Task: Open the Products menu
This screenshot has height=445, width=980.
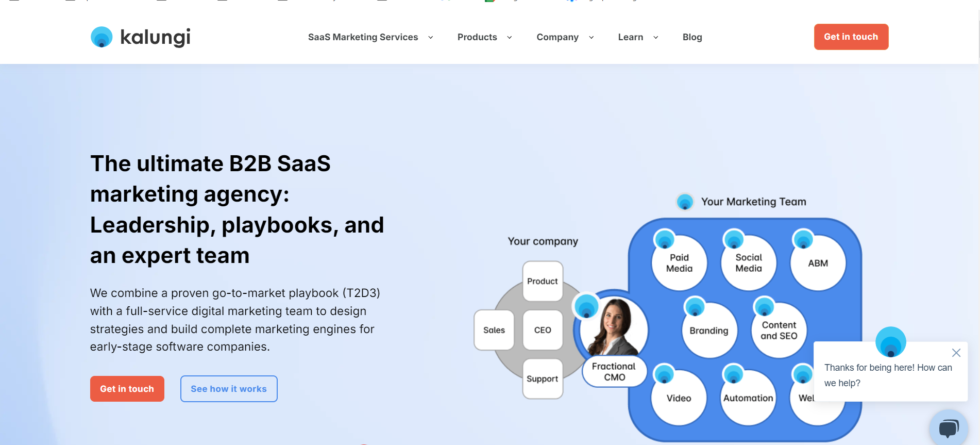Action: coord(477,37)
